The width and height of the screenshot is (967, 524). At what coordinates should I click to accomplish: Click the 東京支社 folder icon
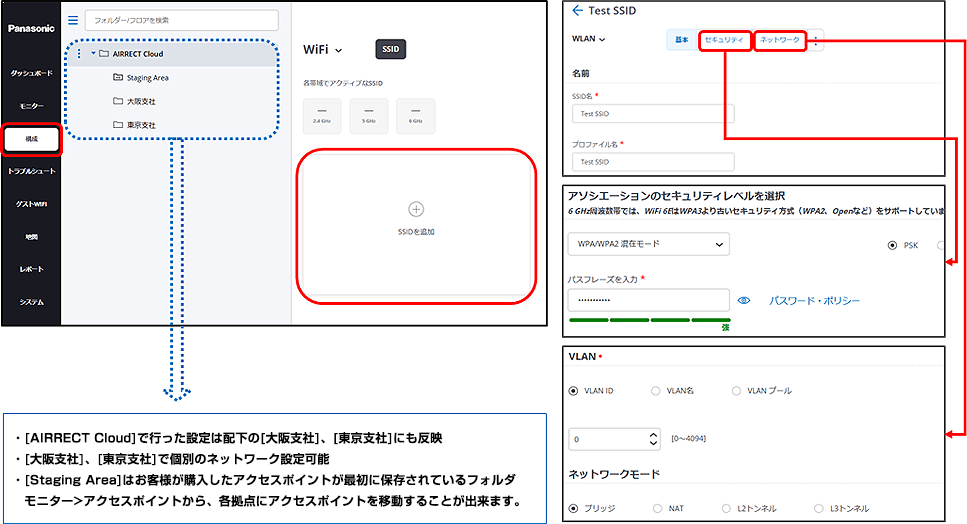pos(118,125)
